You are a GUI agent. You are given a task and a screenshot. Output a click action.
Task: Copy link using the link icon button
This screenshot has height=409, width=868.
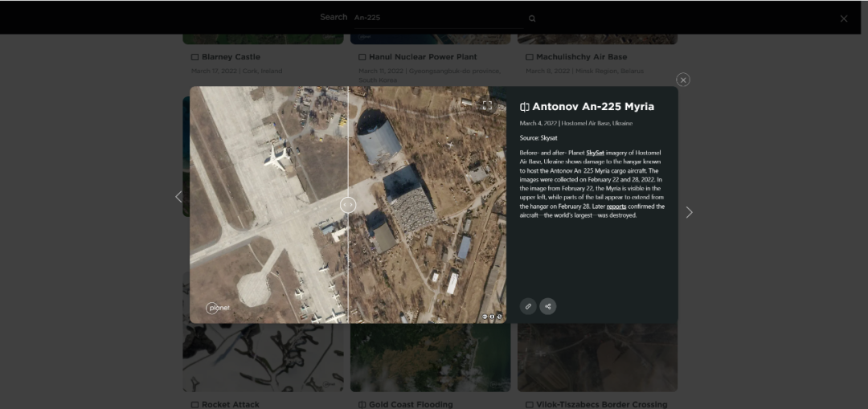(x=528, y=306)
